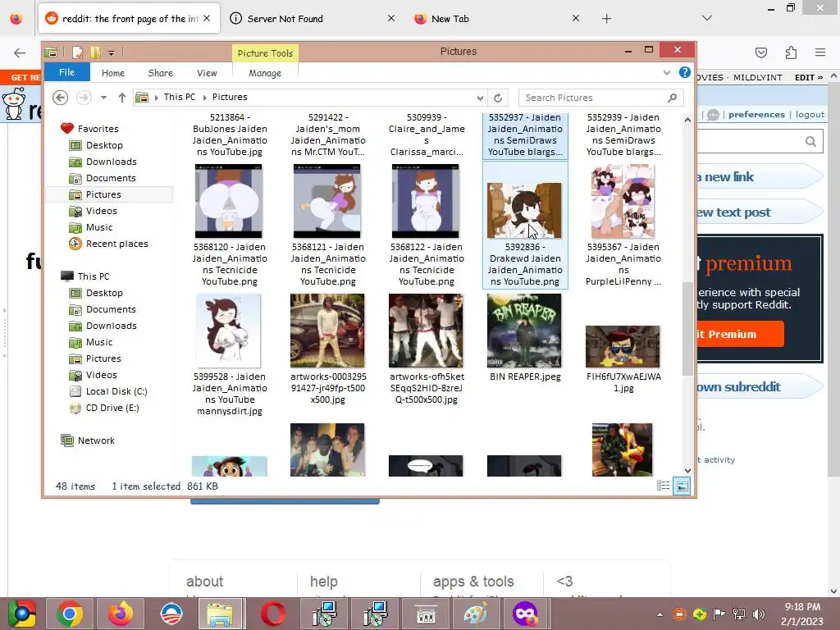Open Customize Quick Access Toolbar dropdown
Screen dimensions: 840x630
click(111, 52)
